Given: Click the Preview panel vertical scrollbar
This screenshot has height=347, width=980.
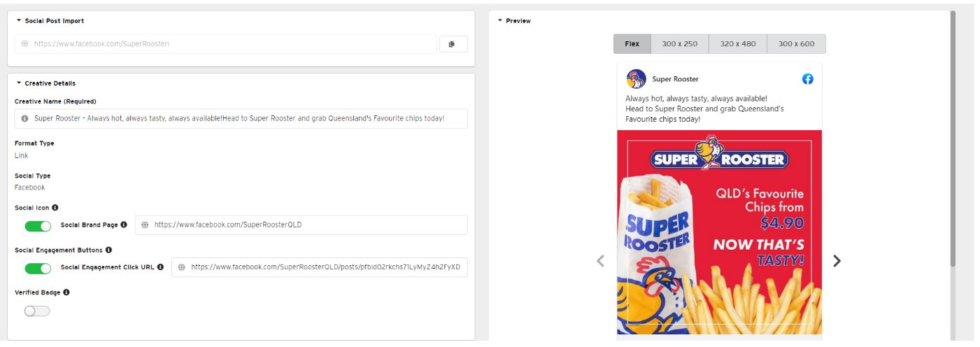Looking at the screenshot, I should pos(952,140).
